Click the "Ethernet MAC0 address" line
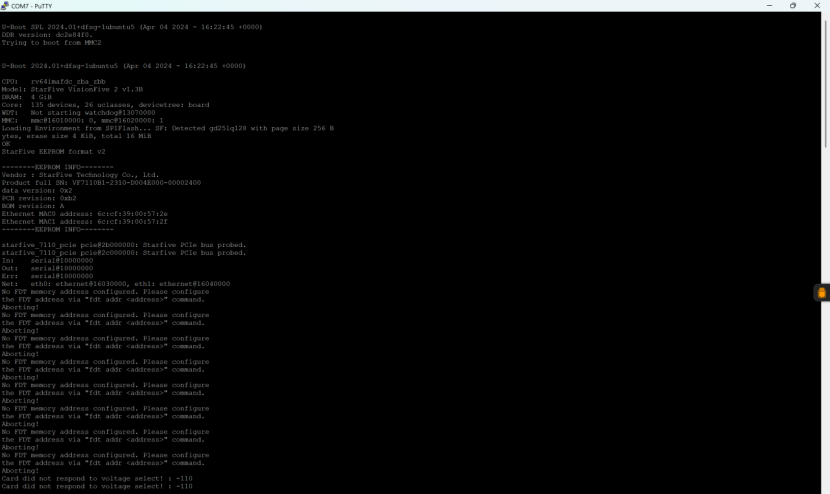Screen dimensions: 830x494 tap(84, 214)
